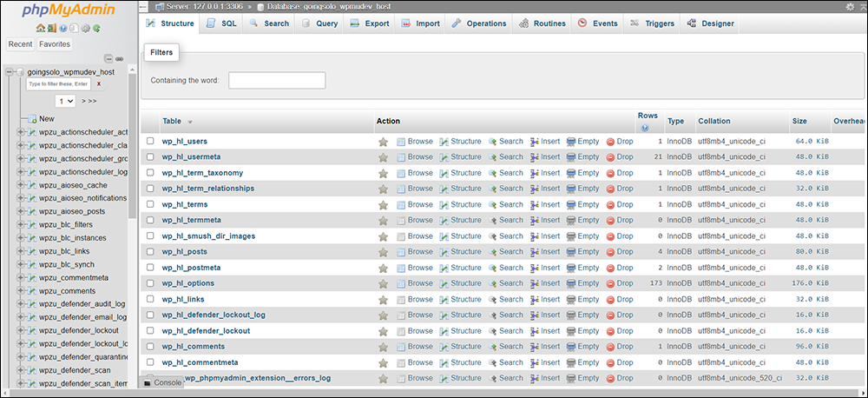Switch to the SQL tab
Screen dimensions: 868x398
point(220,23)
